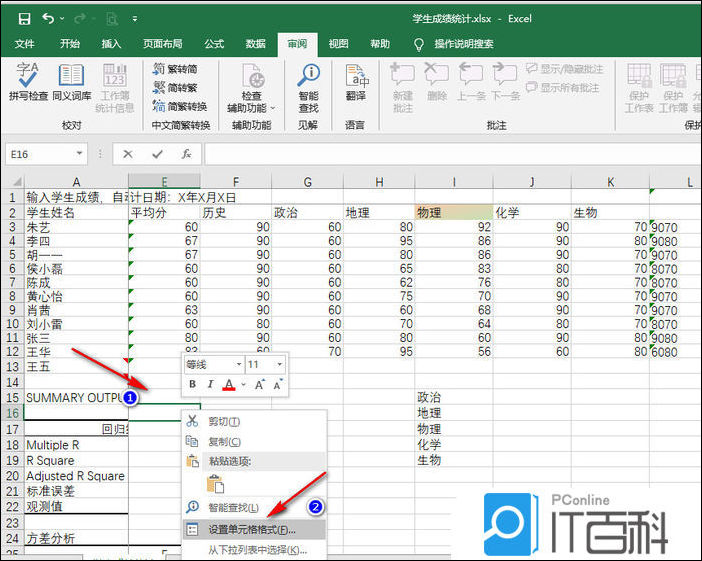Open 智能查找 in the ribbon

pos(308,88)
